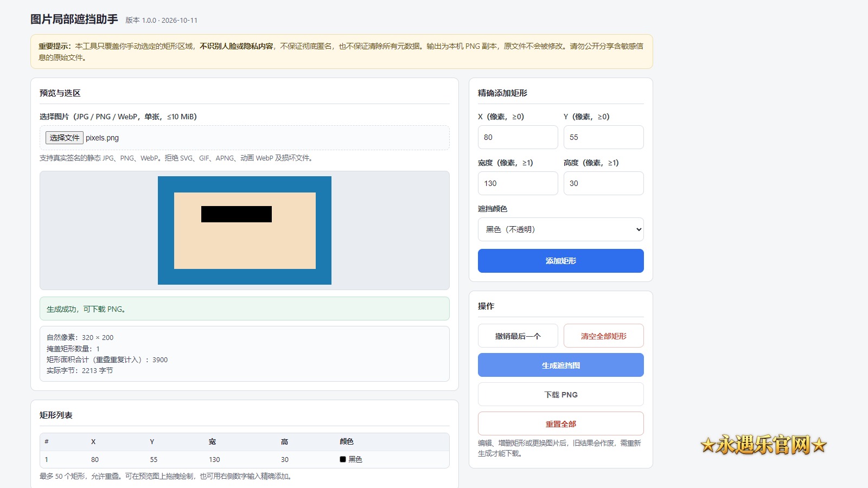Click the 重置全部 button
This screenshot has height=488, width=868.
[560, 424]
